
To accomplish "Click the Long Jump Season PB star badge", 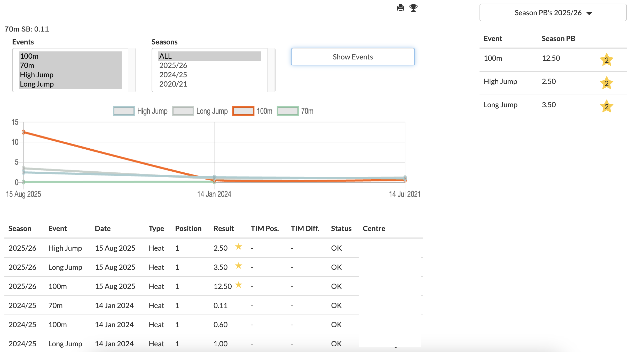I will click(606, 106).
